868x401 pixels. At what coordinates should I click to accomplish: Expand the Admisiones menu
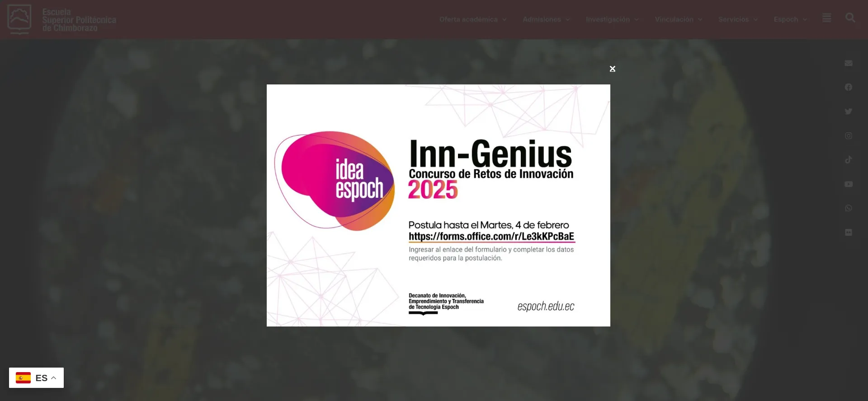546,19
